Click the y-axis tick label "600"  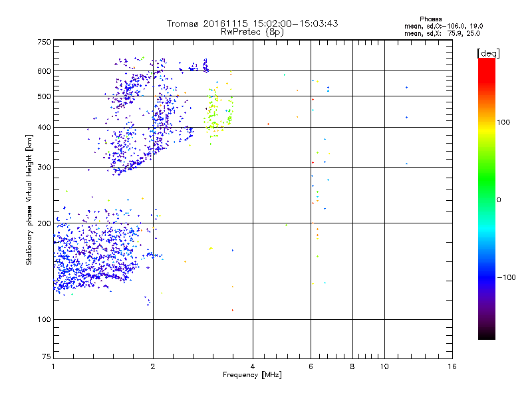pyautogui.click(x=44, y=71)
